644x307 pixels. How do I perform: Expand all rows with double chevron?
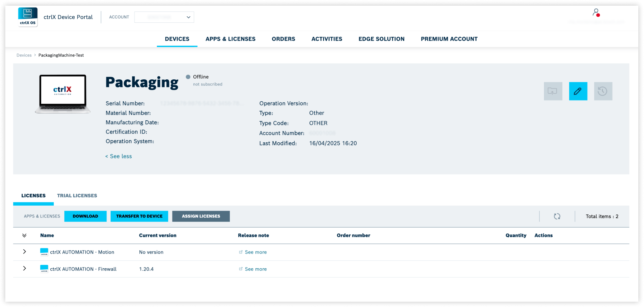pyautogui.click(x=24, y=235)
